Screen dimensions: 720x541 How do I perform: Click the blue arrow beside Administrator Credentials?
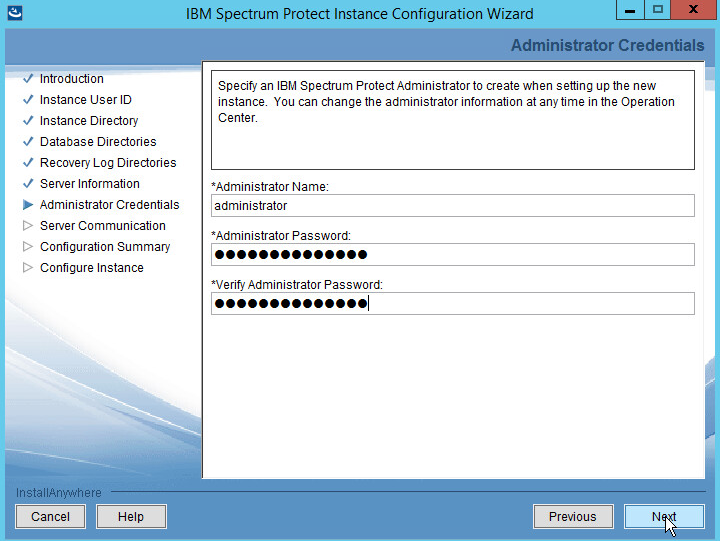pyautogui.click(x=28, y=205)
